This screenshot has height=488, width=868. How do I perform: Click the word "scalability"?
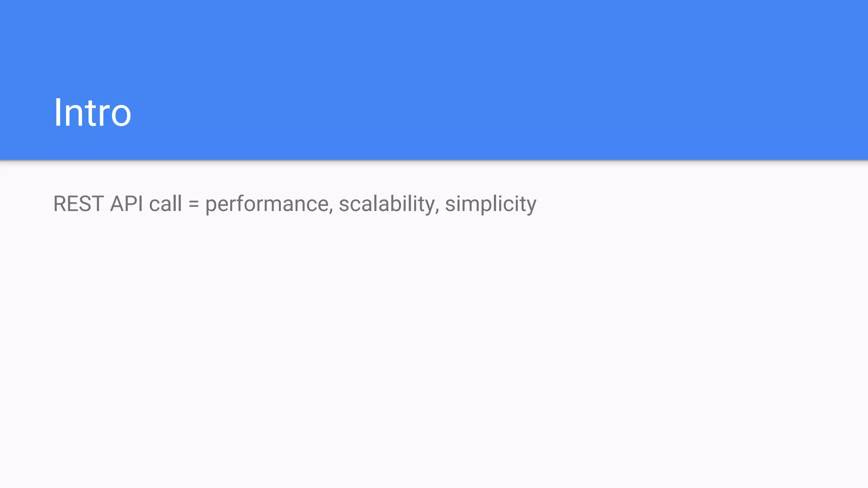coord(387,205)
